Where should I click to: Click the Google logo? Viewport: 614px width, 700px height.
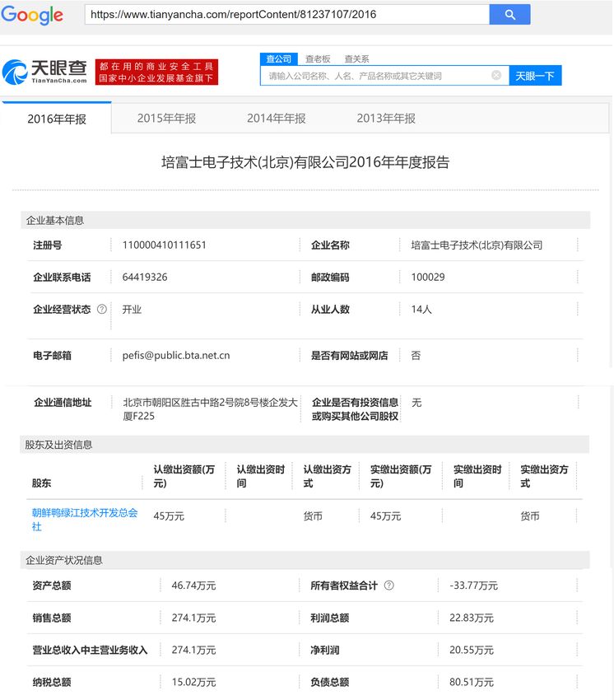pyautogui.click(x=32, y=15)
